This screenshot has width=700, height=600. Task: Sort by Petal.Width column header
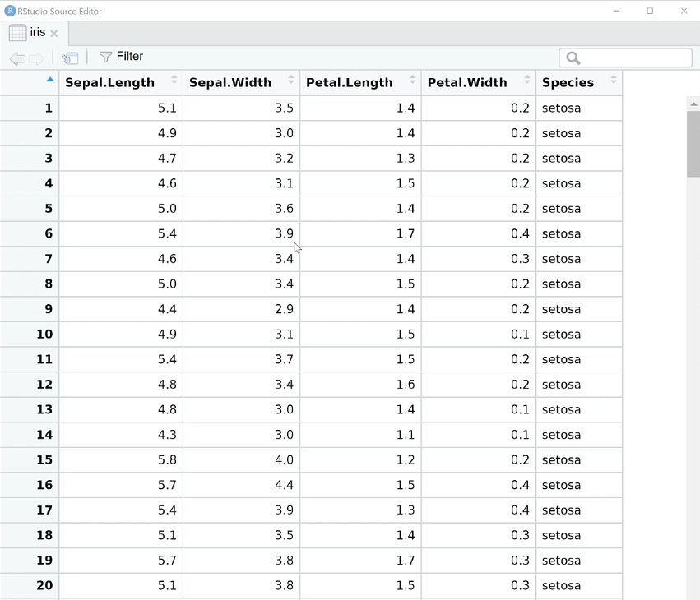coord(479,82)
